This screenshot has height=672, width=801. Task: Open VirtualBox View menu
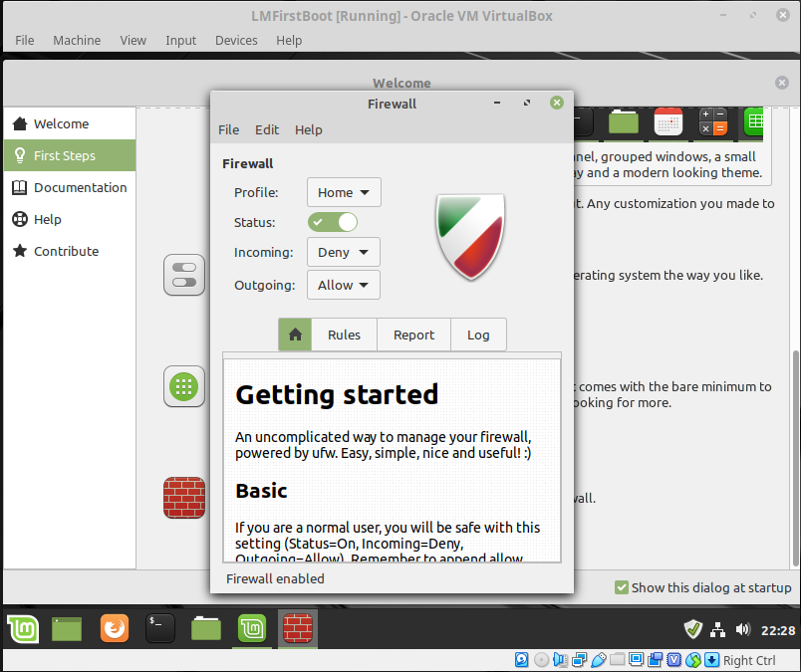pos(133,41)
